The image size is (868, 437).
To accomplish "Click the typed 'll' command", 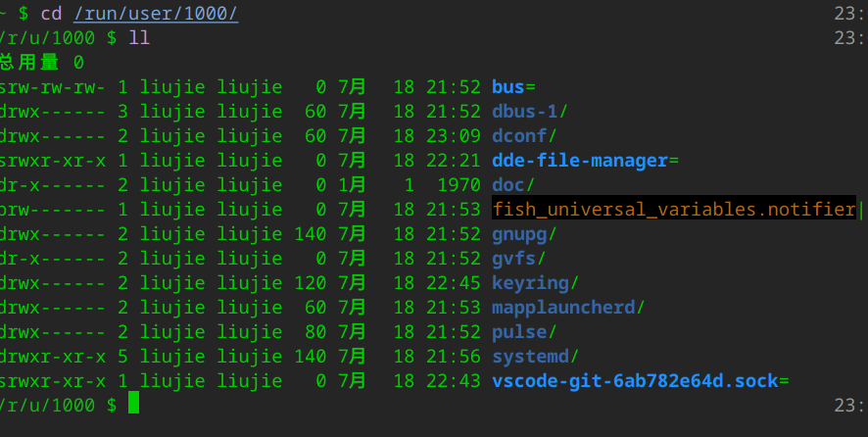I will [139, 38].
